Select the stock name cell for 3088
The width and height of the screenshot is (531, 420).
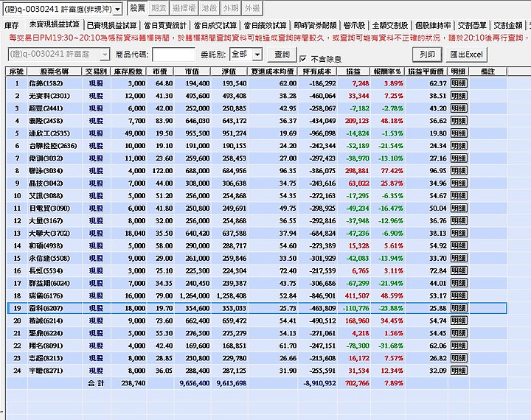tap(55, 196)
